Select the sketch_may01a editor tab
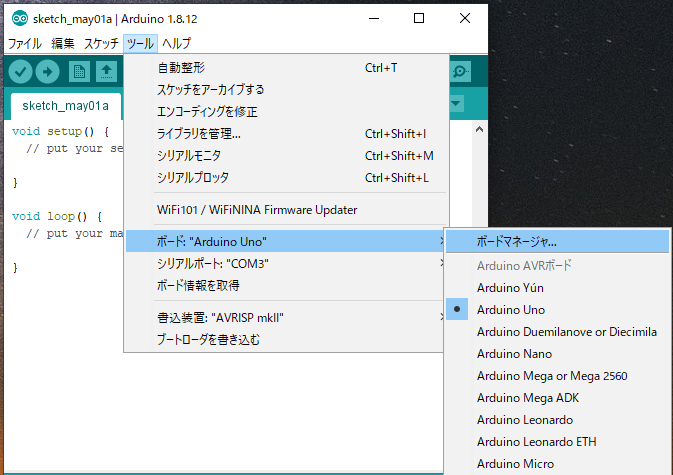The width and height of the screenshot is (673, 475). [x=66, y=106]
